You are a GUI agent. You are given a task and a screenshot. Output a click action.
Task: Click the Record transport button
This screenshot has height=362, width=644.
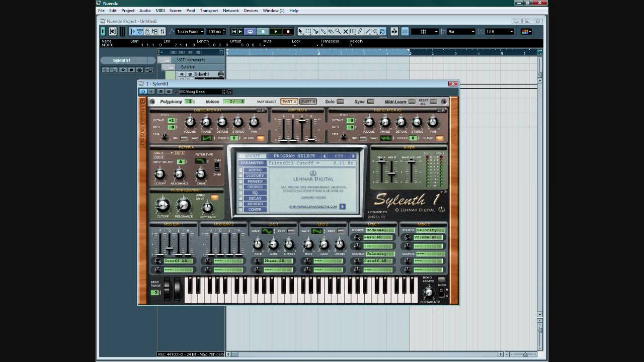pyautogui.click(x=288, y=32)
